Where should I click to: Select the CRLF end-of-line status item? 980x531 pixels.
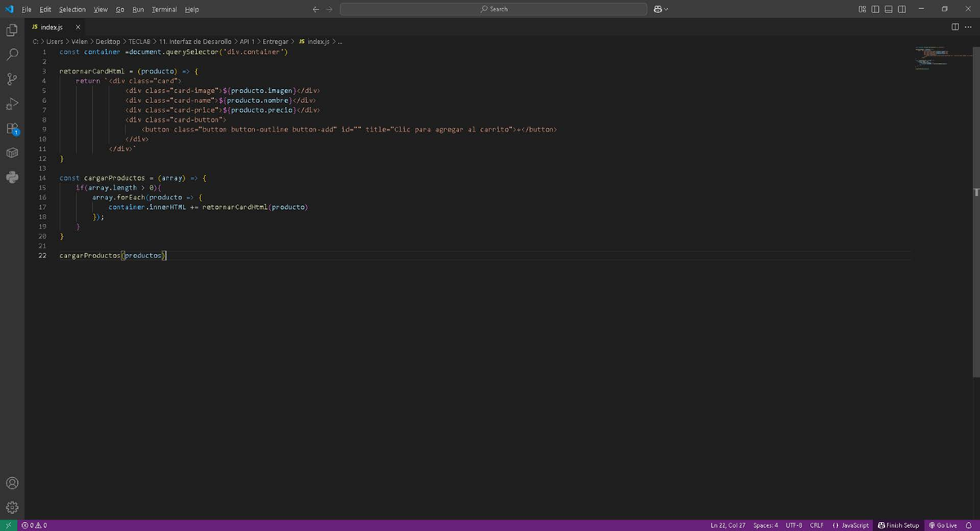click(x=817, y=525)
